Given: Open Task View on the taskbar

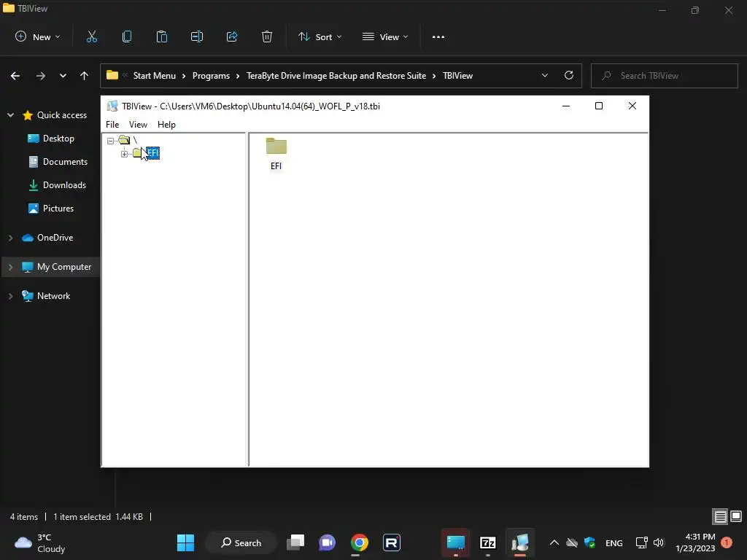Looking at the screenshot, I should pyautogui.click(x=296, y=542).
